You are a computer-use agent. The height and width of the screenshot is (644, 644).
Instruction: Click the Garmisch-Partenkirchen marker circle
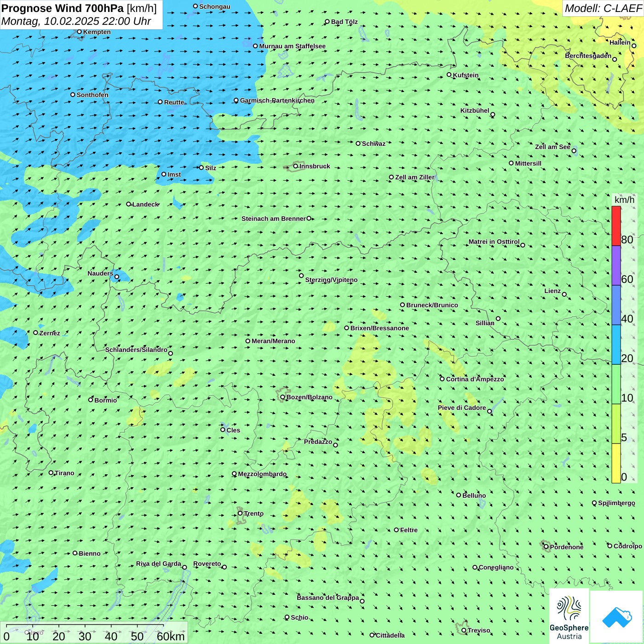pyautogui.click(x=236, y=100)
